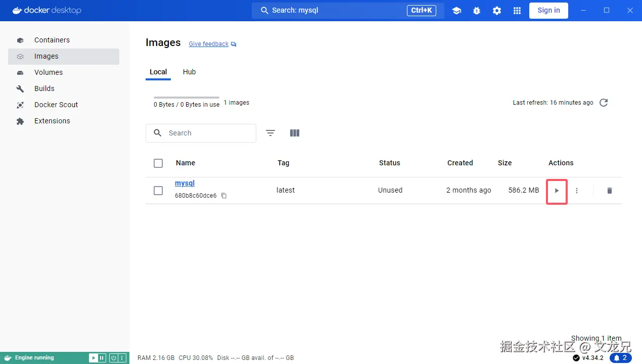Open the filter options for images

pyautogui.click(x=270, y=132)
